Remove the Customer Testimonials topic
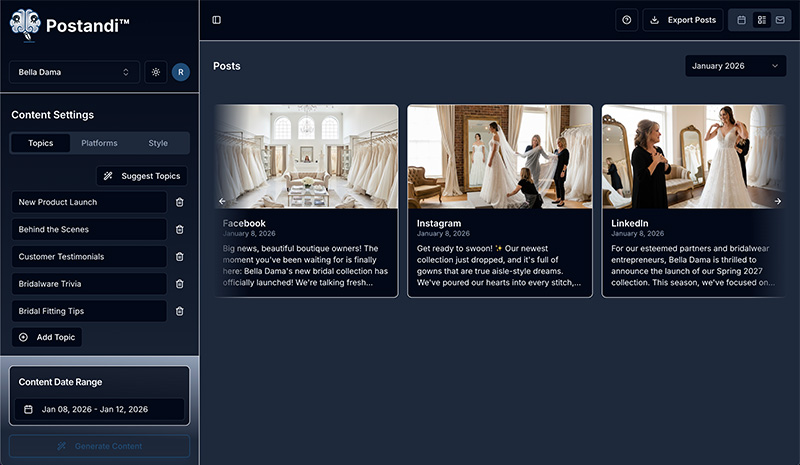 tap(180, 256)
